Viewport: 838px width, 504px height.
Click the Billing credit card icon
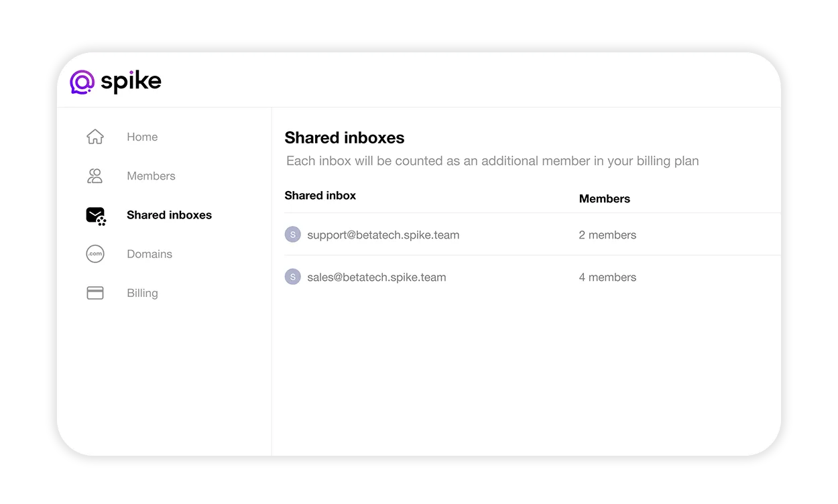click(x=95, y=293)
